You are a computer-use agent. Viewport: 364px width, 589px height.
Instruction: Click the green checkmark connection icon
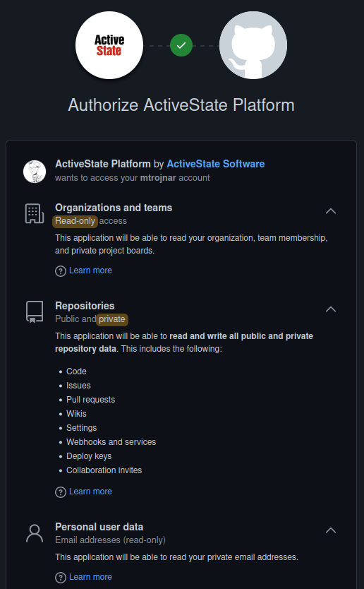(181, 45)
